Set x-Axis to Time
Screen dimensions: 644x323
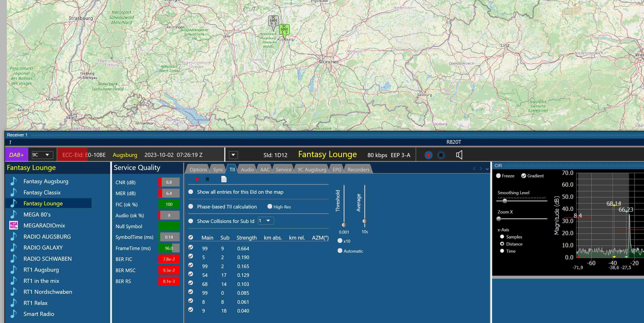click(x=502, y=251)
